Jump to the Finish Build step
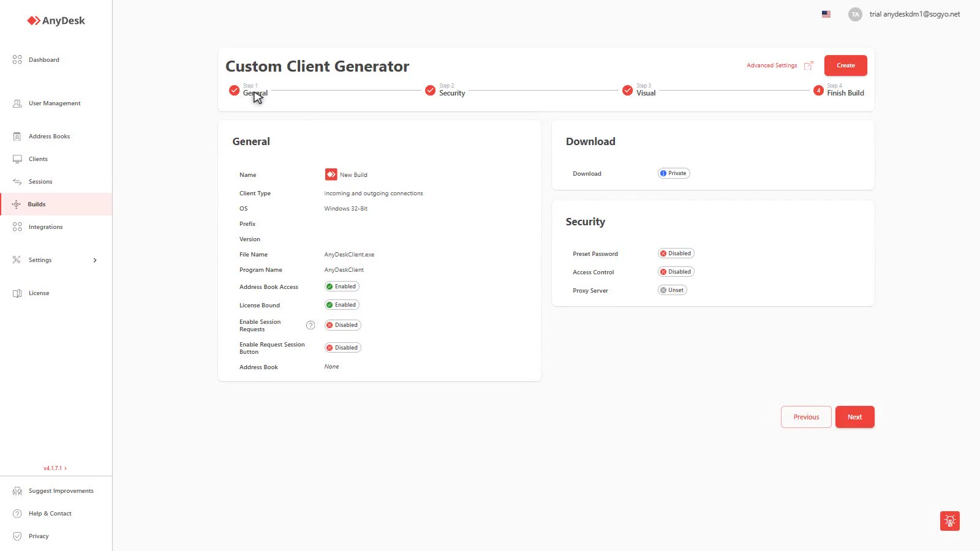Image resolution: width=980 pixels, height=551 pixels. coord(845,93)
